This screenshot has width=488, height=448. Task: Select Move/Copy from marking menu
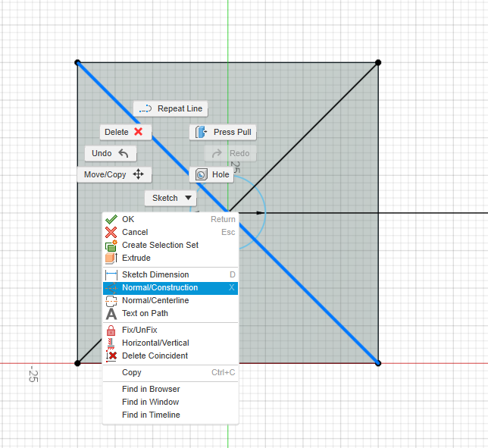[x=114, y=174]
